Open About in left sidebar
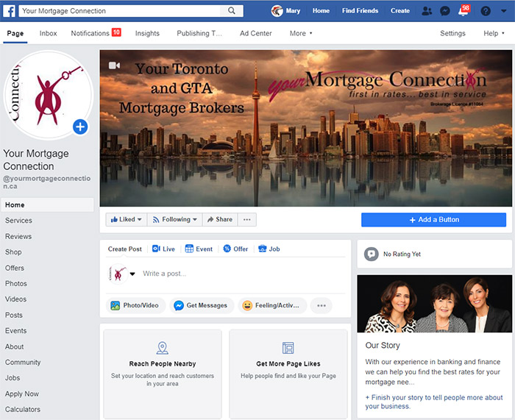Screen dimensions: 515x420 (x=15, y=346)
